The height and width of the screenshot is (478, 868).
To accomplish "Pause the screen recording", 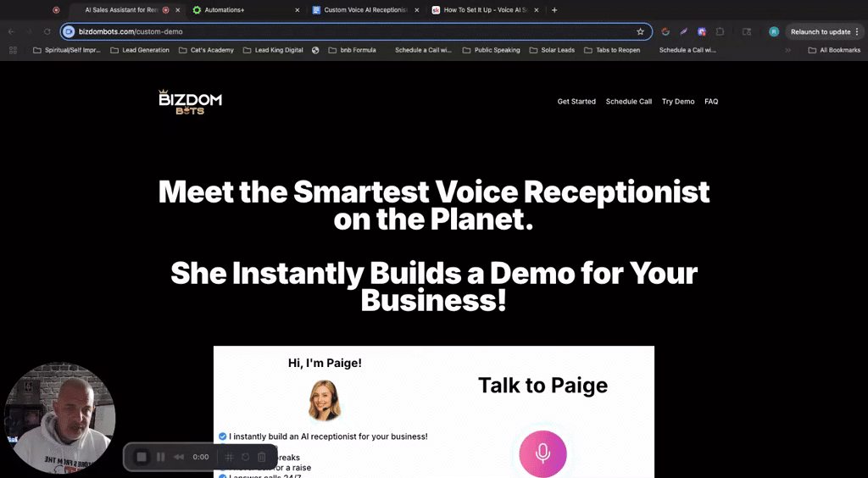I will [x=160, y=457].
